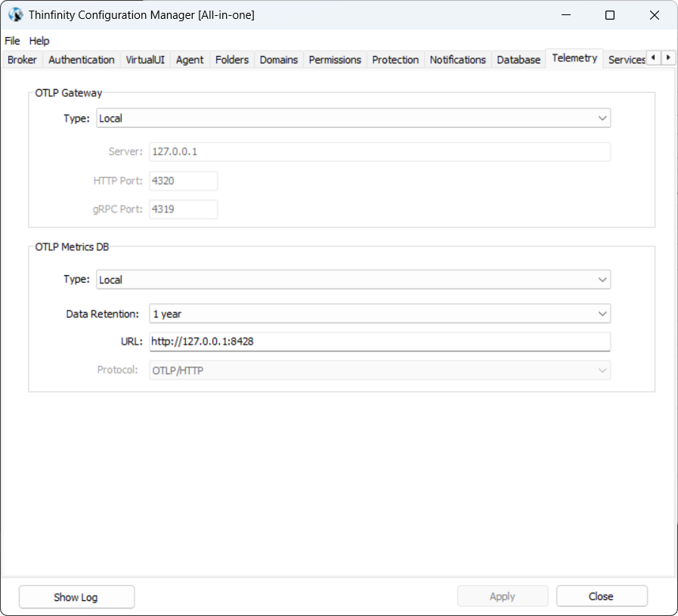Switch to the Broker tab

(22, 60)
